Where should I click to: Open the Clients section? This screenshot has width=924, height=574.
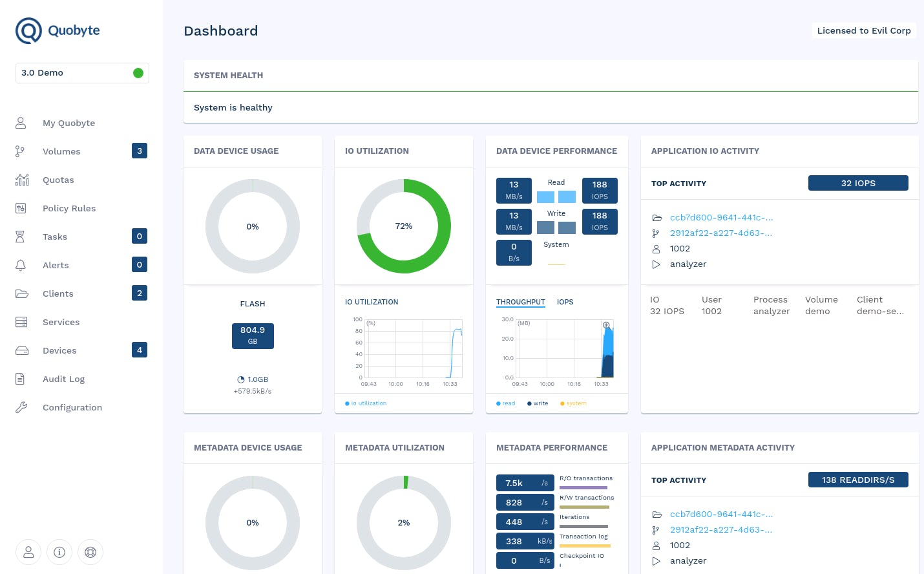(x=58, y=293)
